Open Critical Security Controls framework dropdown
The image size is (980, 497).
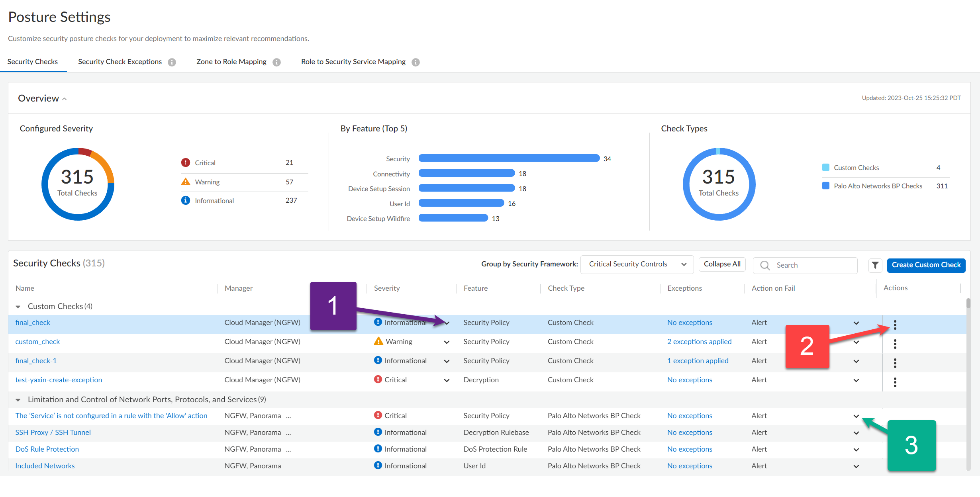pos(637,264)
